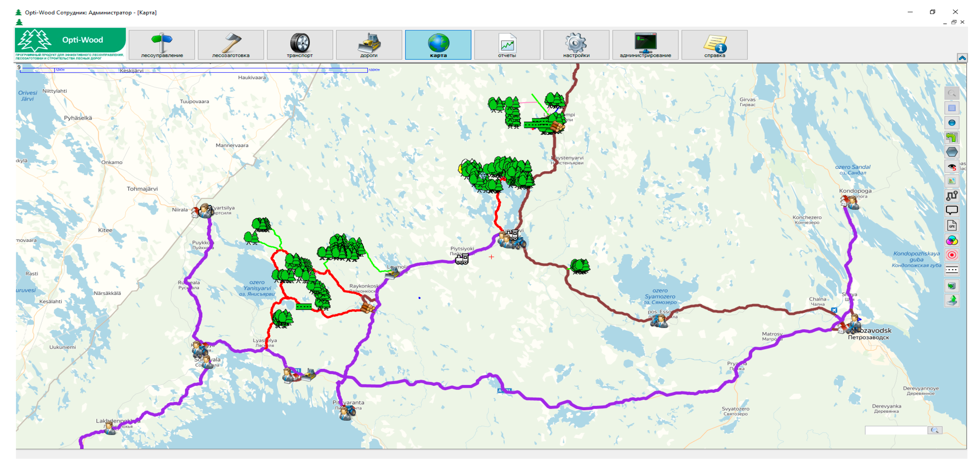Screen dimensions: 980x471
Task: Open the Администрирование section
Action: click(645, 45)
